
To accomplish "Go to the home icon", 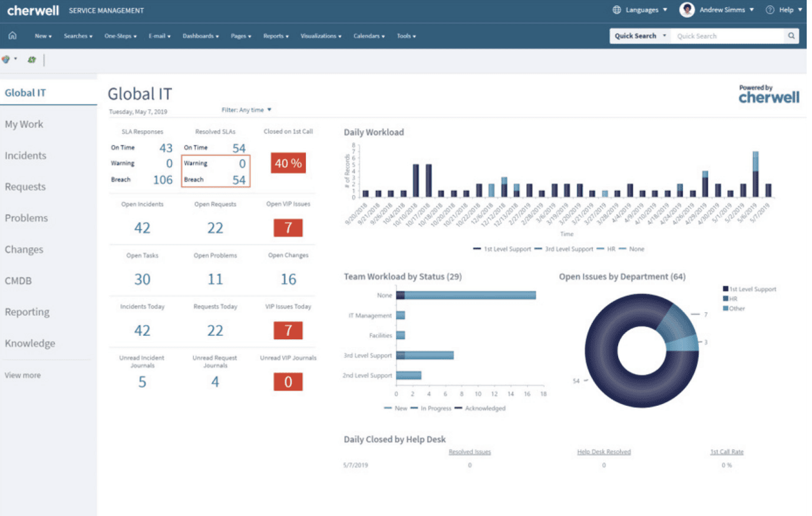I will click(12, 36).
